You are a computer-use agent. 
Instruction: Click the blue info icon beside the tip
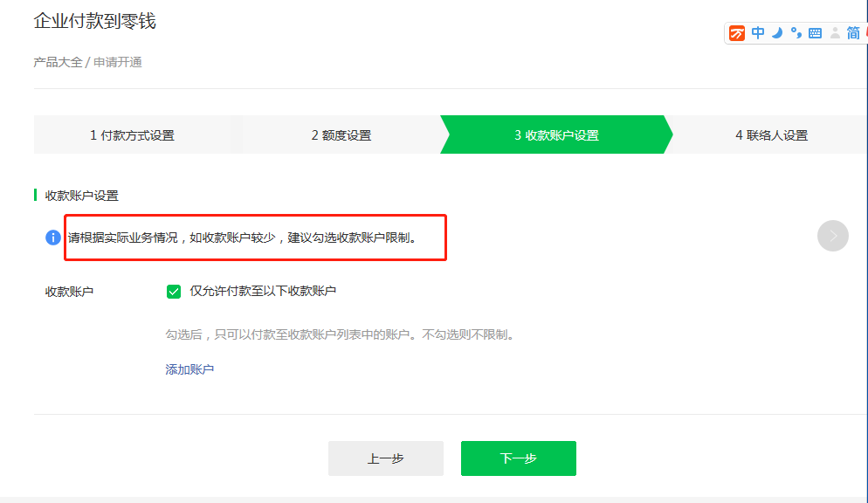click(53, 238)
